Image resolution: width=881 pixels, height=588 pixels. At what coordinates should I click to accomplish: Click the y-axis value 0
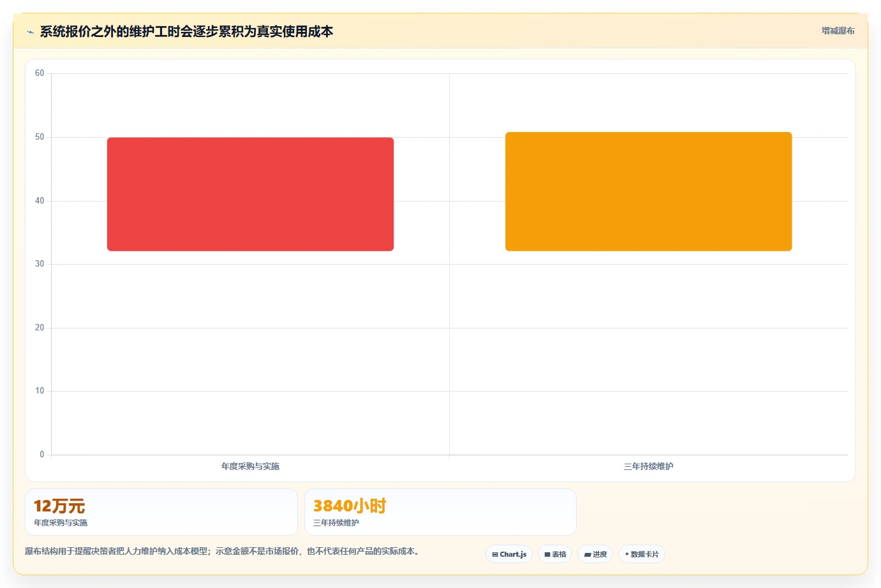[42, 455]
